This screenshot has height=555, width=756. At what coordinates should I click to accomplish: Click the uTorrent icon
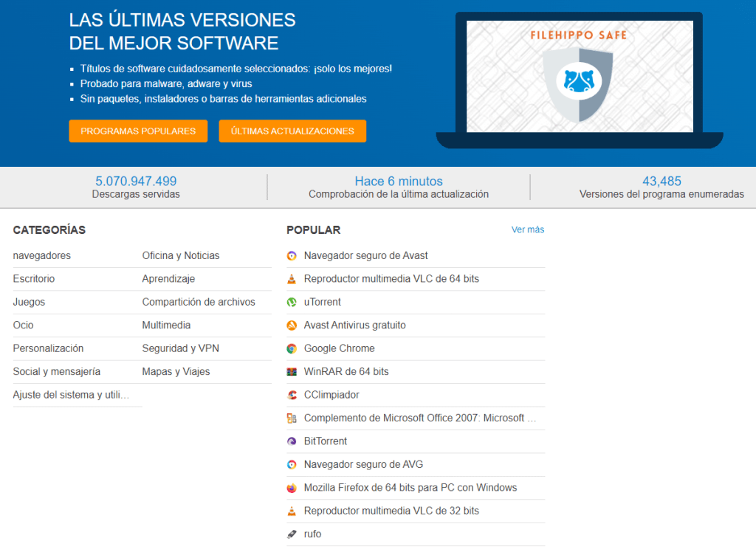(x=292, y=302)
